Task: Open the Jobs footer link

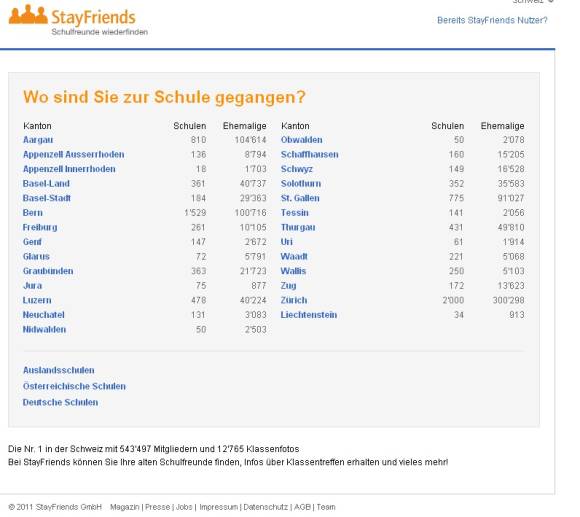Action: click(x=184, y=507)
